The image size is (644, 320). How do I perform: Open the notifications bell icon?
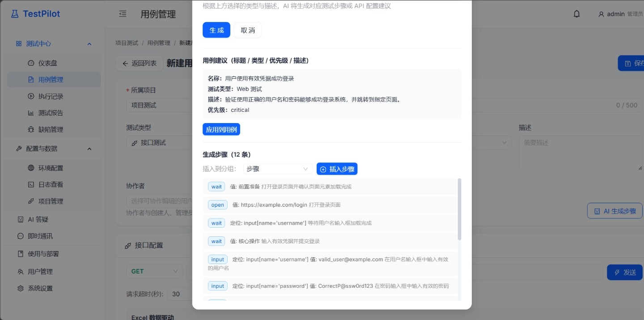(x=576, y=14)
